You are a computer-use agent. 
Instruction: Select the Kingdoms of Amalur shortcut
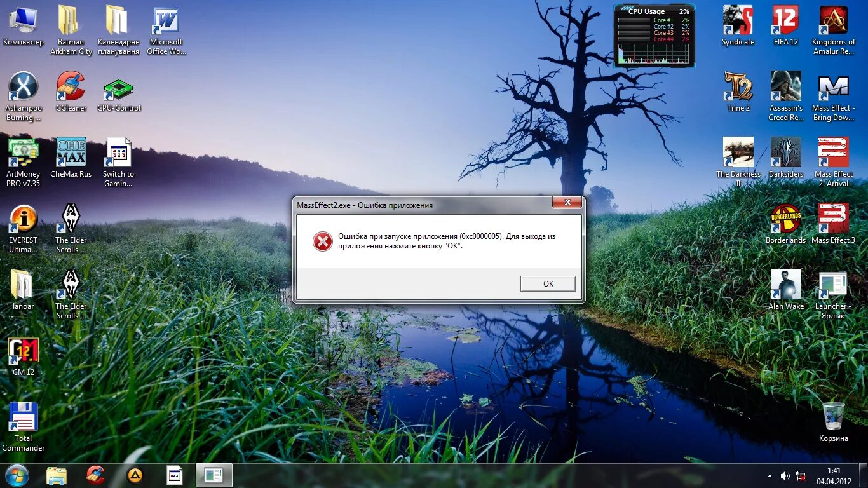pyautogui.click(x=834, y=30)
